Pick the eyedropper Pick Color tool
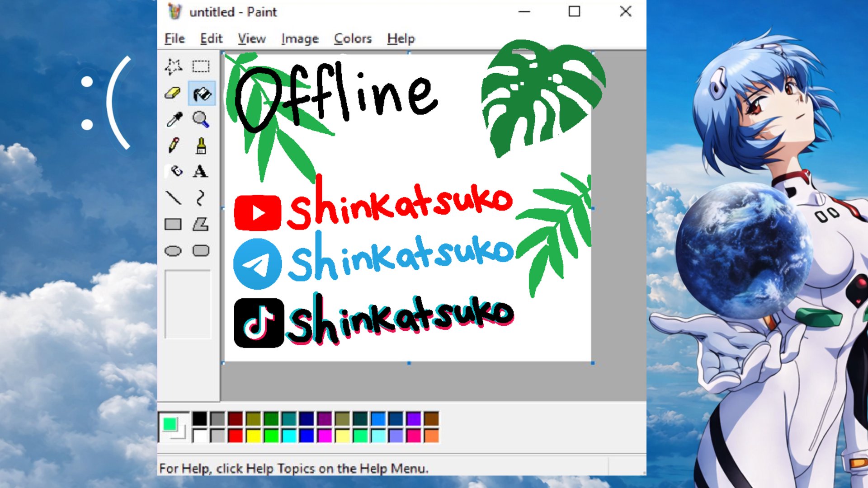The height and width of the screenshot is (488, 868). (x=174, y=119)
